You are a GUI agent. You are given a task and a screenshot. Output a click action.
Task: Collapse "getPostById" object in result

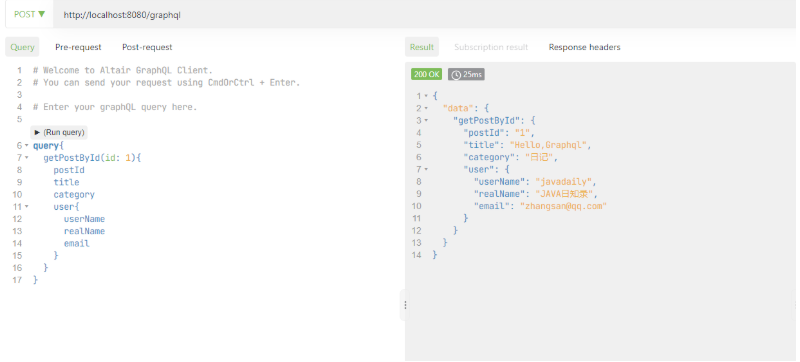point(426,120)
